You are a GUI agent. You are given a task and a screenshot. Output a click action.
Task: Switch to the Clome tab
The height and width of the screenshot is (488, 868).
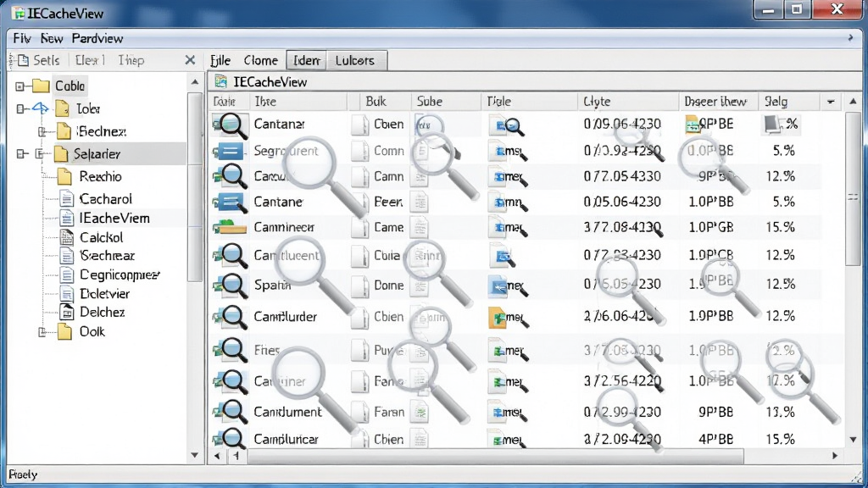tap(261, 60)
